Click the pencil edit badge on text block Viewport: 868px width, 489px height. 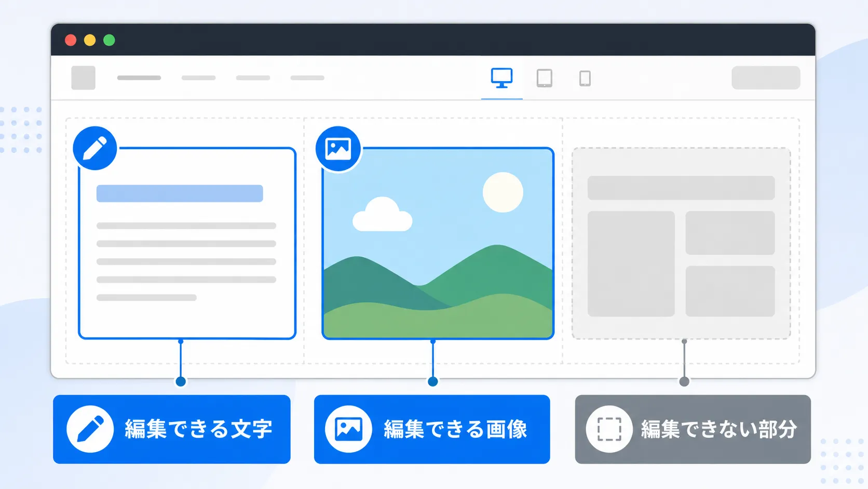point(95,148)
